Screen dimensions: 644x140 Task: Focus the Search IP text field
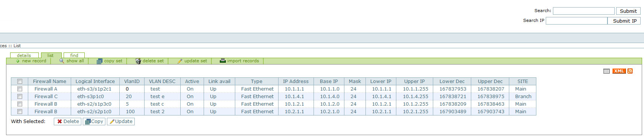coord(577,21)
